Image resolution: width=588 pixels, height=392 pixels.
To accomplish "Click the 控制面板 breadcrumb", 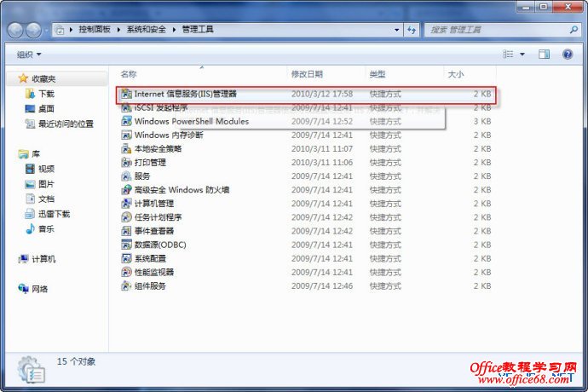I will pyautogui.click(x=95, y=29).
